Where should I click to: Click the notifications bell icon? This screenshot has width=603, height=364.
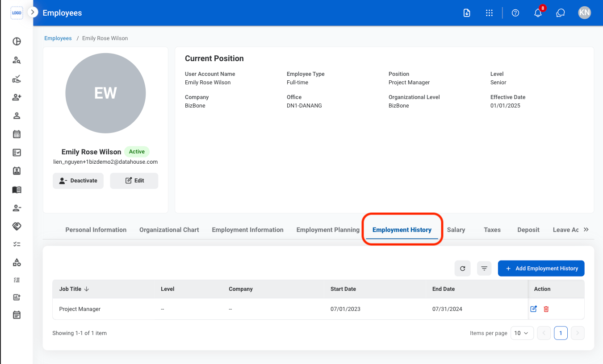(538, 13)
